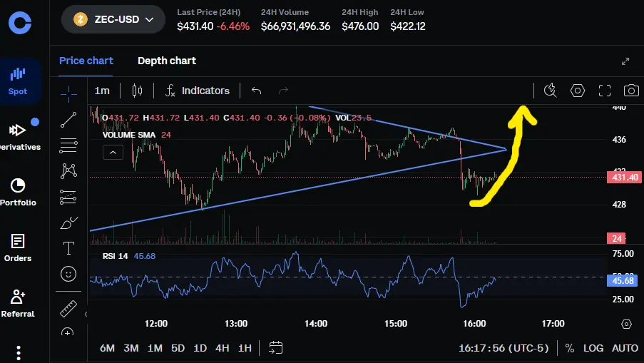This screenshot has width=644, height=363.
Task: Click the 436 price axis label
Action: point(619,140)
